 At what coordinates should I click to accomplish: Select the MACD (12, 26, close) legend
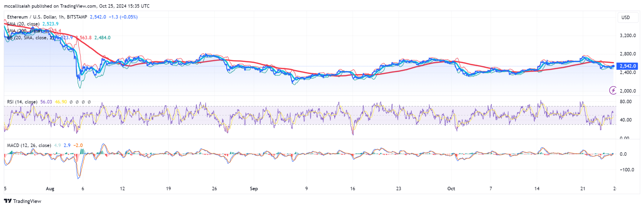tap(29, 145)
